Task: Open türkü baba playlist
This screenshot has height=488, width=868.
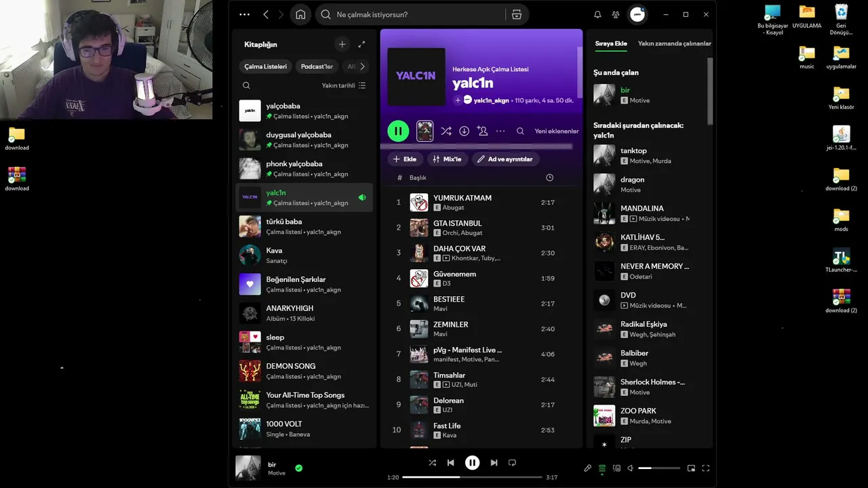Action: point(304,226)
